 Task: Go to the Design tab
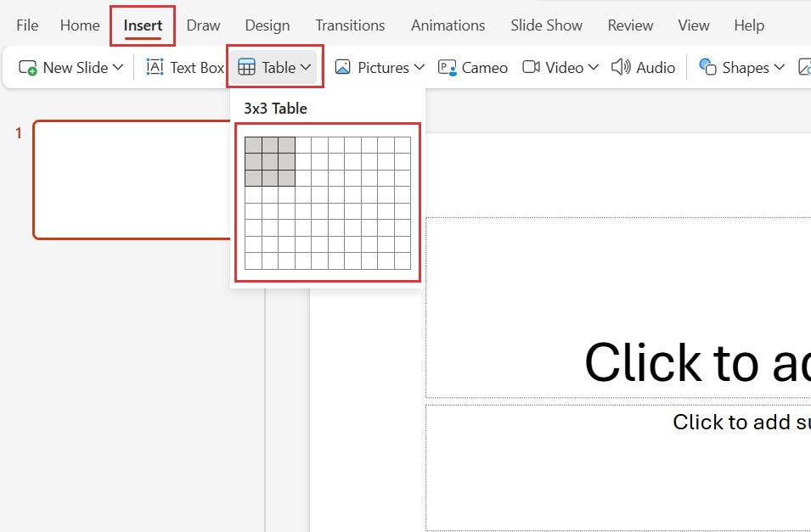pos(267,25)
